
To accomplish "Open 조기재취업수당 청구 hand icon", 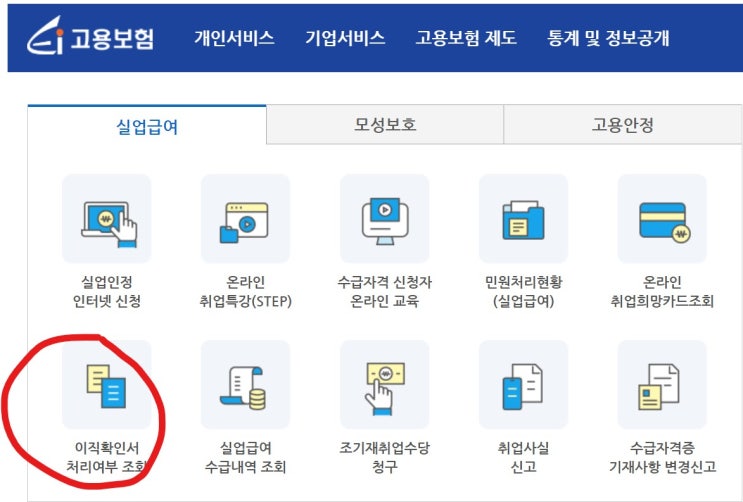I will click(384, 384).
